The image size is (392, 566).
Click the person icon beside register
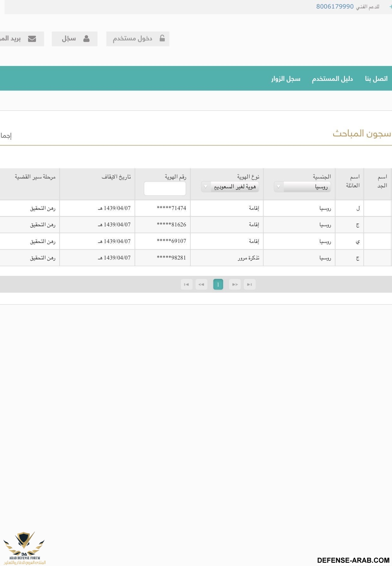coord(86,39)
